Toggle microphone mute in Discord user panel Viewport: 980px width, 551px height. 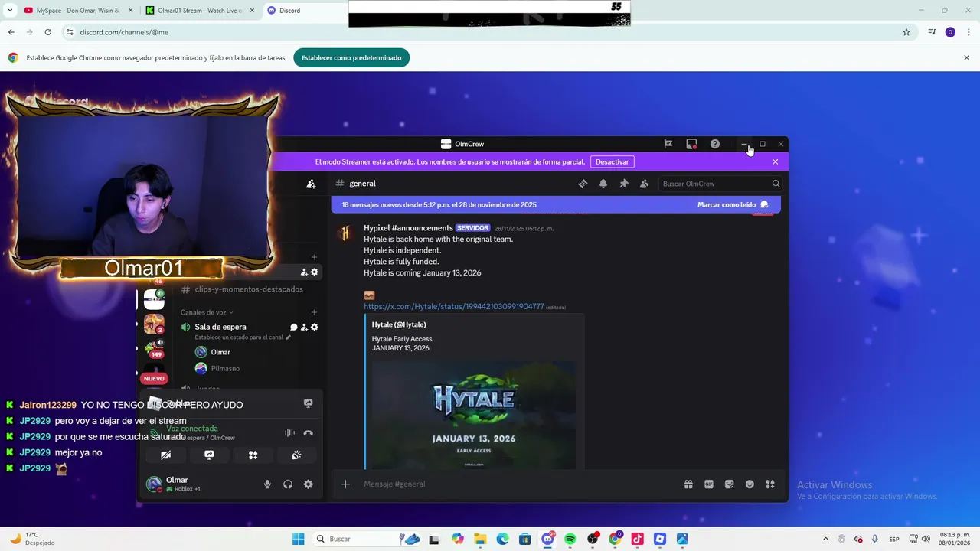(x=267, y=484)
